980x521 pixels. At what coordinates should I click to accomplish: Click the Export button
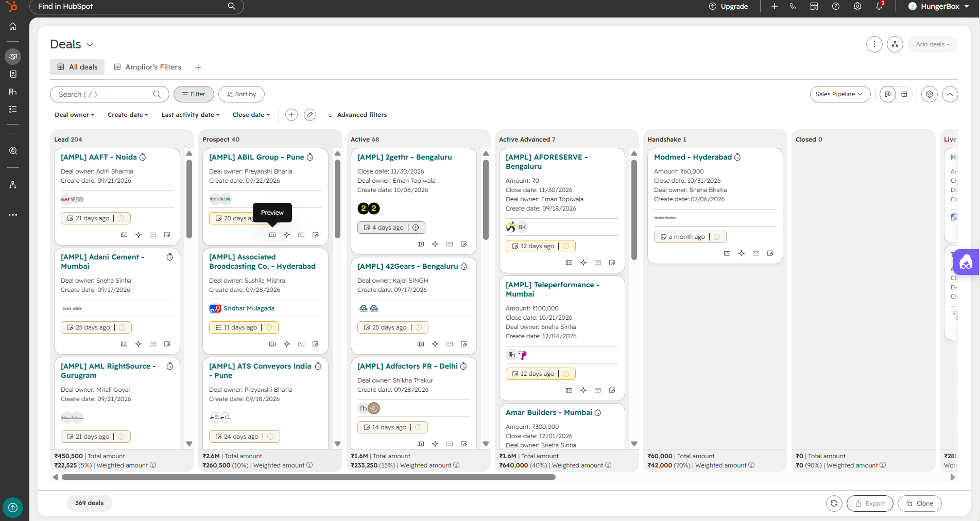[x=870, y=503]
